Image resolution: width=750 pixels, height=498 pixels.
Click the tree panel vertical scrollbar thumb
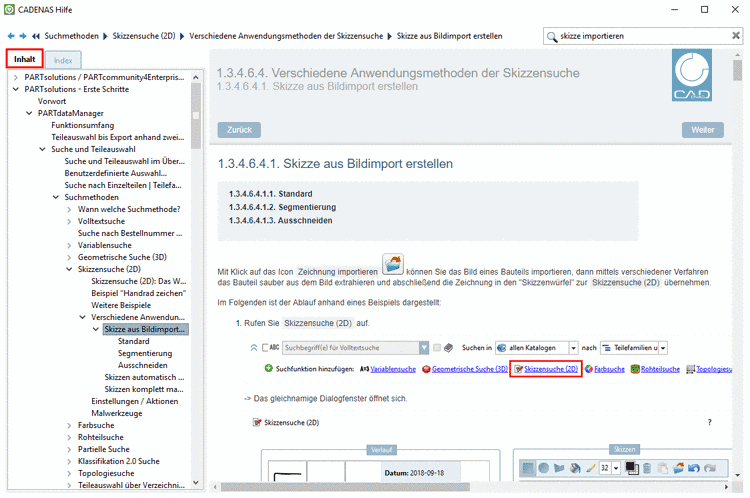[196, 116]
